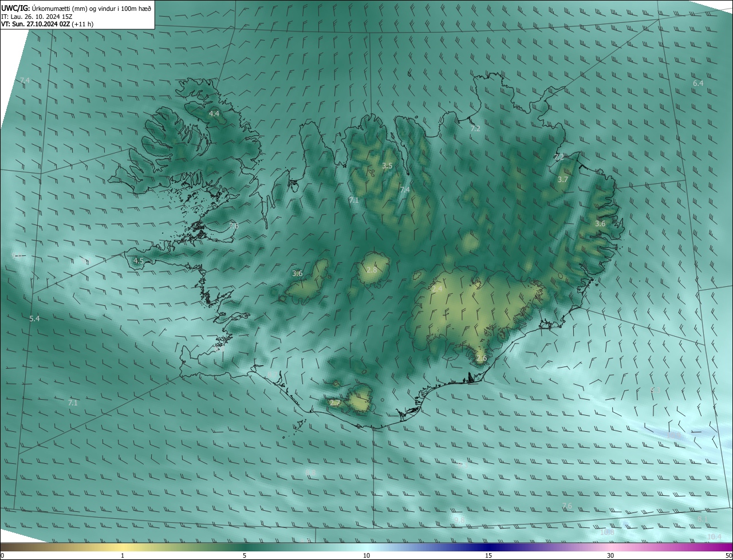Click the 3.7 value label on the map
This screenshot has width=733, height=560.
563,179
